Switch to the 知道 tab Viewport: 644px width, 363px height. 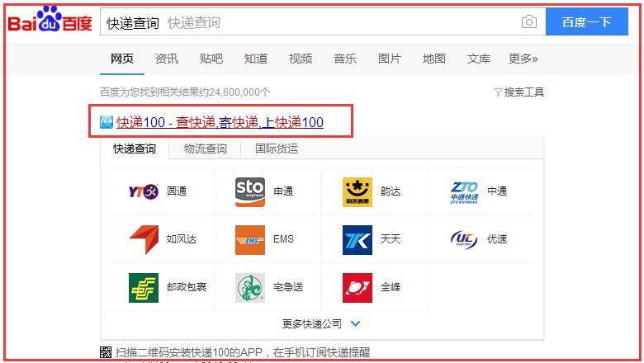tap(255, 59)
